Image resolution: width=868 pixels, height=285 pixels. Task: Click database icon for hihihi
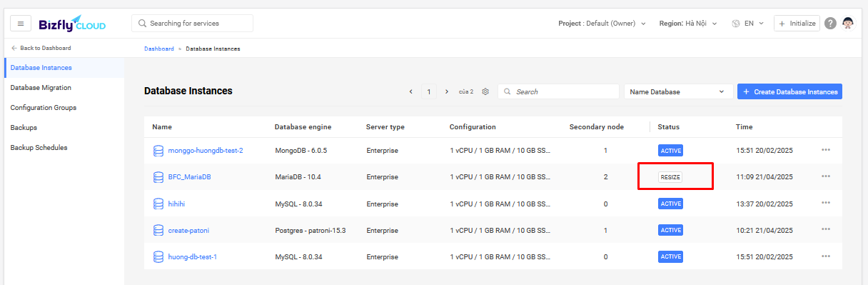click(158, 204)
